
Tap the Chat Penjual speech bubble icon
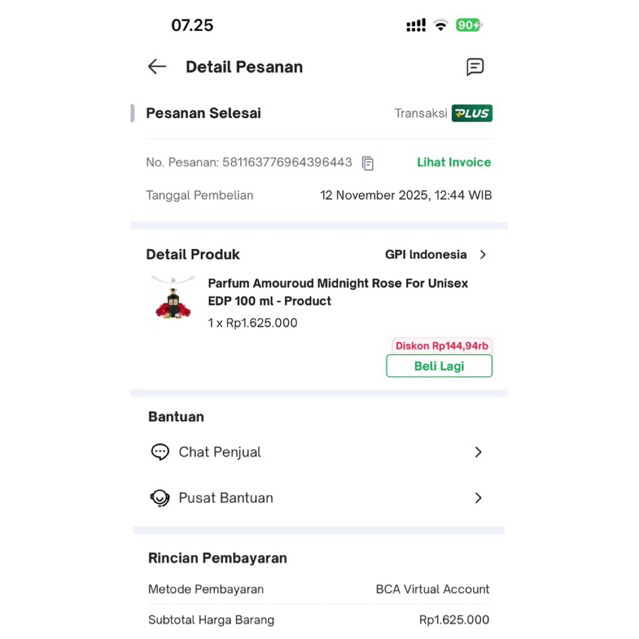click(160, 452)
